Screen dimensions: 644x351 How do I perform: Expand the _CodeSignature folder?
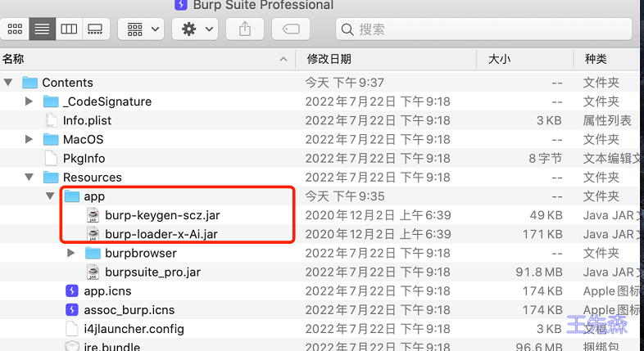point(29,101)
